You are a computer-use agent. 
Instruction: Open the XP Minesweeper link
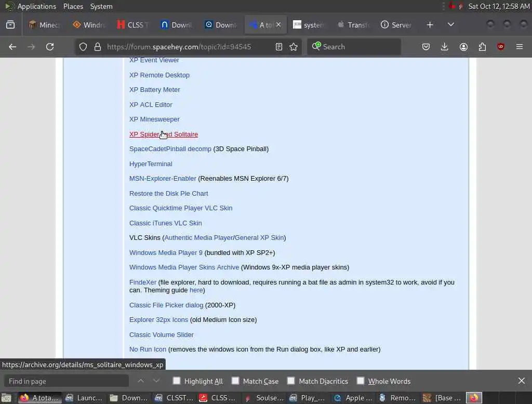pyautogui.click(x=154, y=119)
